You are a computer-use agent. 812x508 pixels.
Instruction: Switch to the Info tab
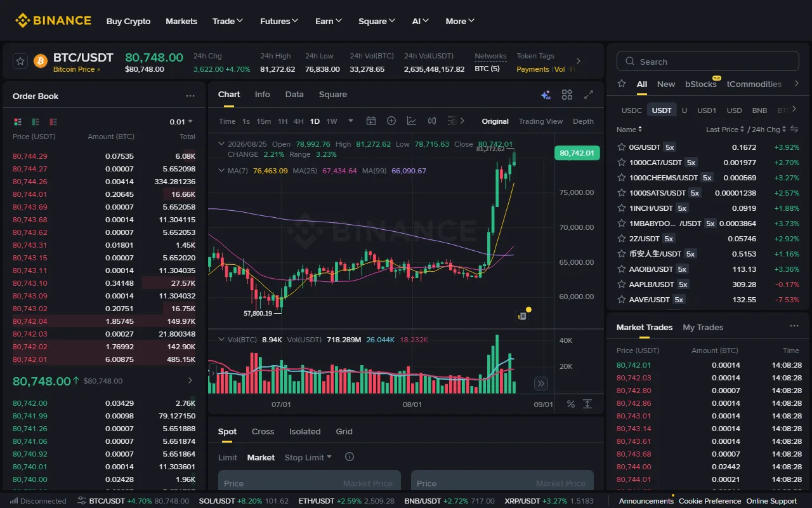(x=263, y=94)
